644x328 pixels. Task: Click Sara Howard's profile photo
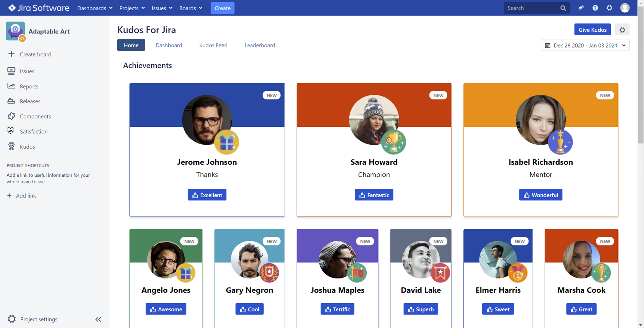374,120
